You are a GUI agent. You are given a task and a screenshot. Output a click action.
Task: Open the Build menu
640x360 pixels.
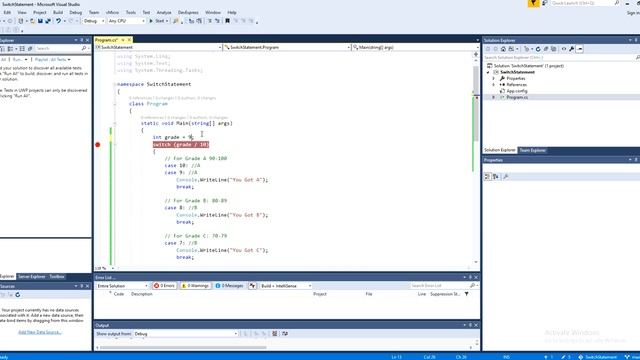click(58, 13)
